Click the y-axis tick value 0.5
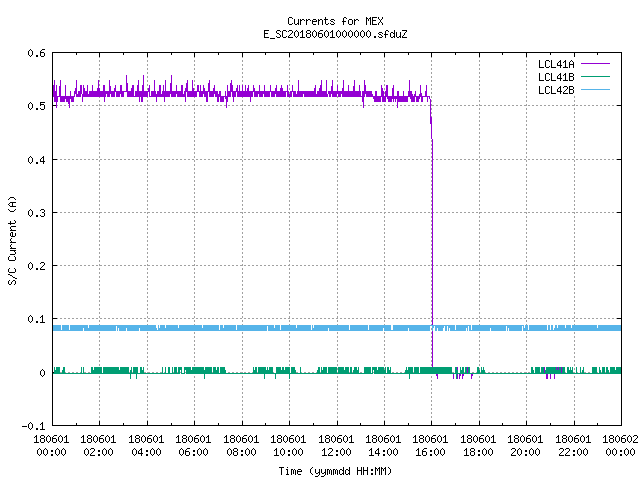Viewport: 640px width, 480px height. click(x=36, y=106)
